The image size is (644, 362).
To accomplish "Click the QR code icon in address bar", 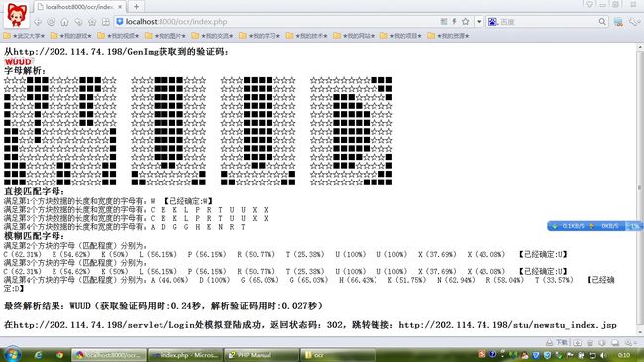I will tap(444, 22).
